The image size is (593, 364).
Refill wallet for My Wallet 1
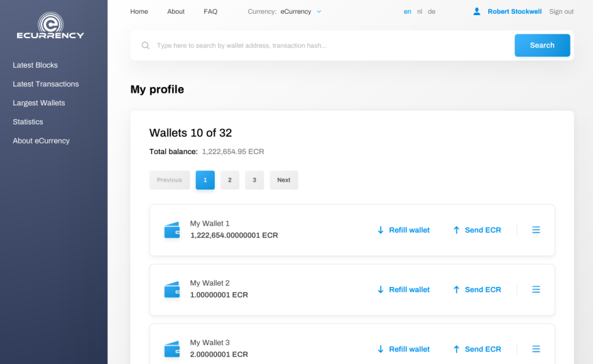403,230
